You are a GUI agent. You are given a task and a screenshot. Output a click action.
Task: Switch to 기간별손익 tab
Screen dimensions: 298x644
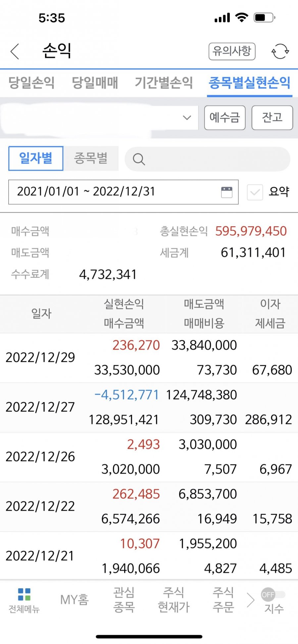point(164,83)
